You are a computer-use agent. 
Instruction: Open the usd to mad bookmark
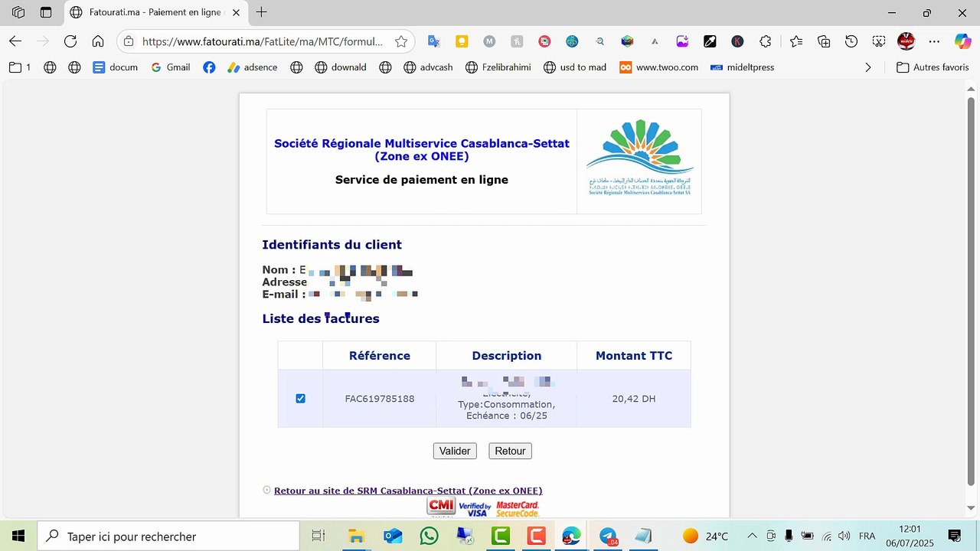click(575, 67)
